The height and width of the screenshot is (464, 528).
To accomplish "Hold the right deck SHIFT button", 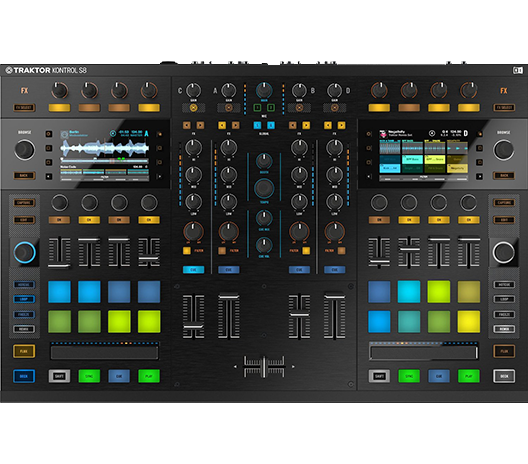I will 379,376.
